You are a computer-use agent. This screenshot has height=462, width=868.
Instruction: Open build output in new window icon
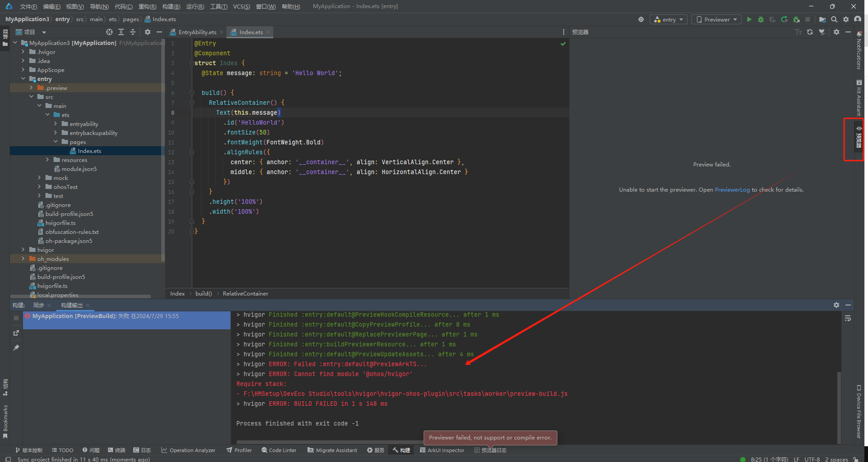[16, 333]
